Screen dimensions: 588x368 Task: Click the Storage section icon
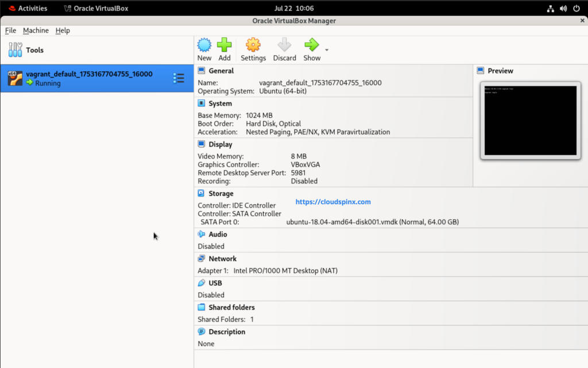click(x=202, y=193)
